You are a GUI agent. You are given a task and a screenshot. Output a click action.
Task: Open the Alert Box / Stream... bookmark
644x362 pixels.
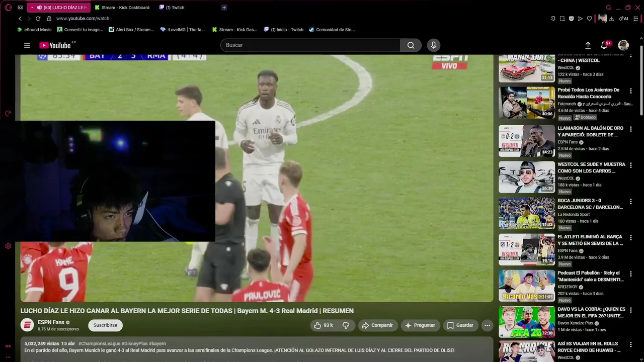(131, 30)
